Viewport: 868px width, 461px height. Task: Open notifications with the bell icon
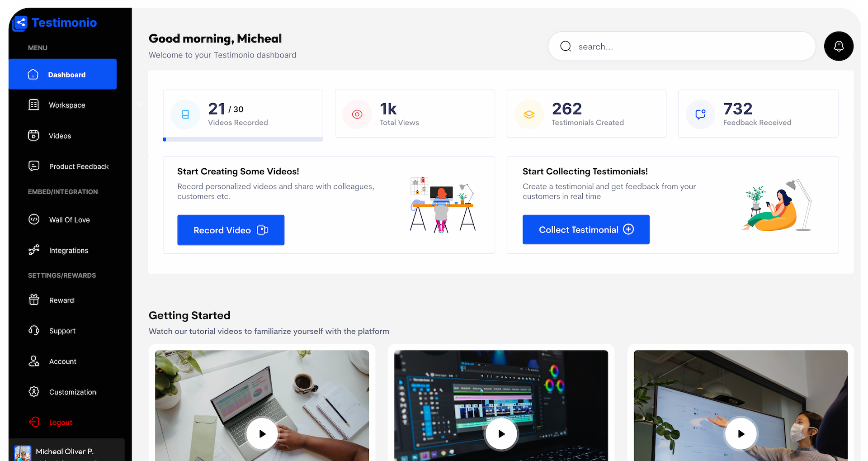pyautogui.click(x=839, y=46)
